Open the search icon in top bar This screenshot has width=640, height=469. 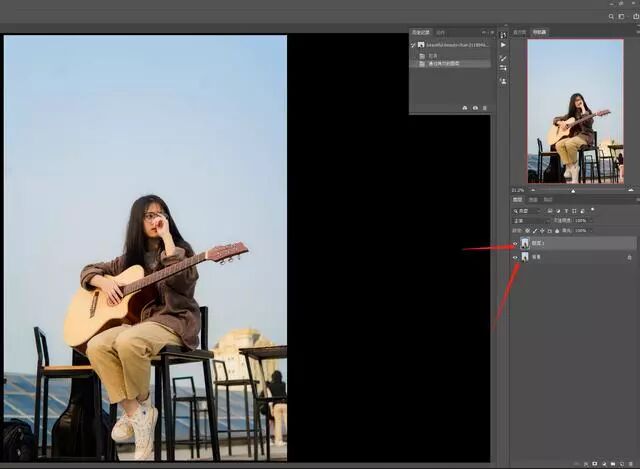611,17
